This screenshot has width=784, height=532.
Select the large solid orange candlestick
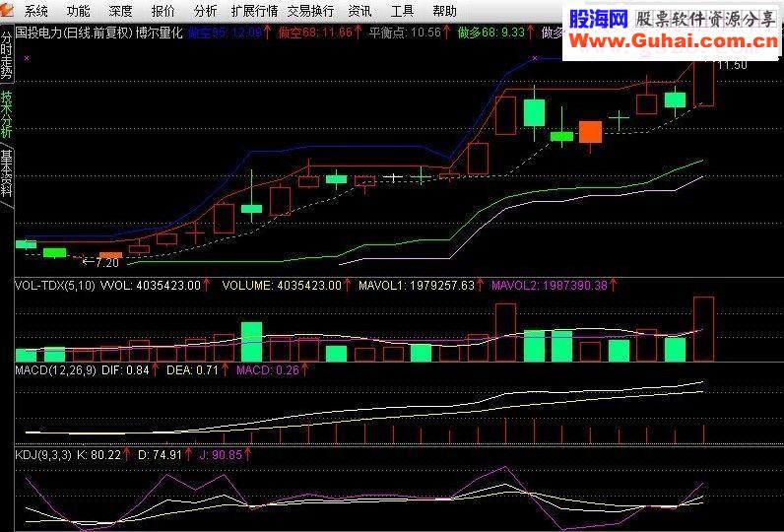click(591, 132)
